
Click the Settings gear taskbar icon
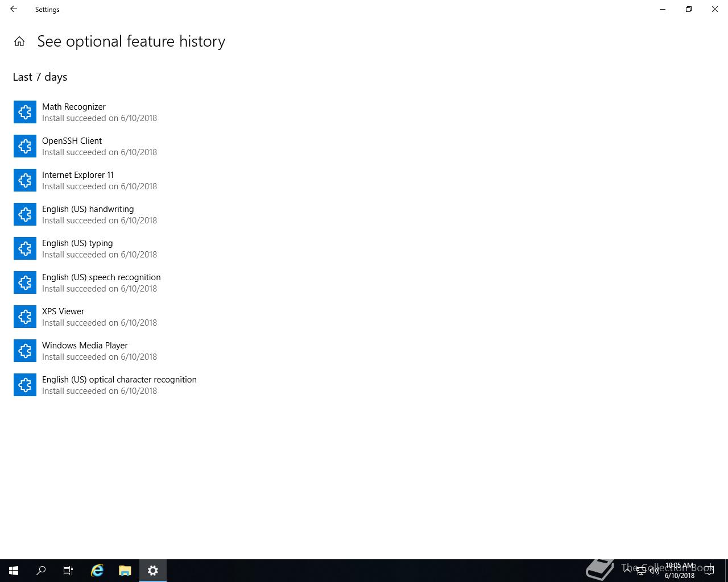coord(153,571)
